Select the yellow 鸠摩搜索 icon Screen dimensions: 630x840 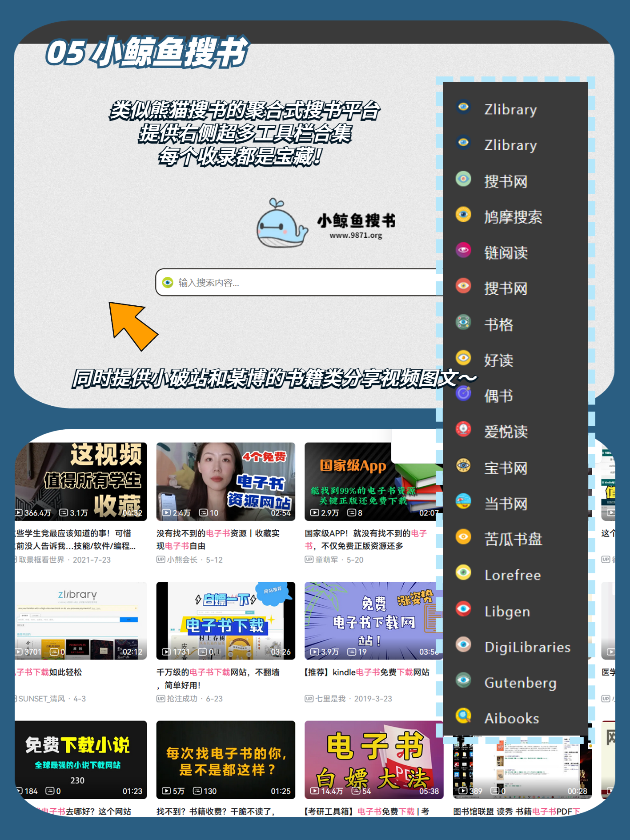click(463, 215)
